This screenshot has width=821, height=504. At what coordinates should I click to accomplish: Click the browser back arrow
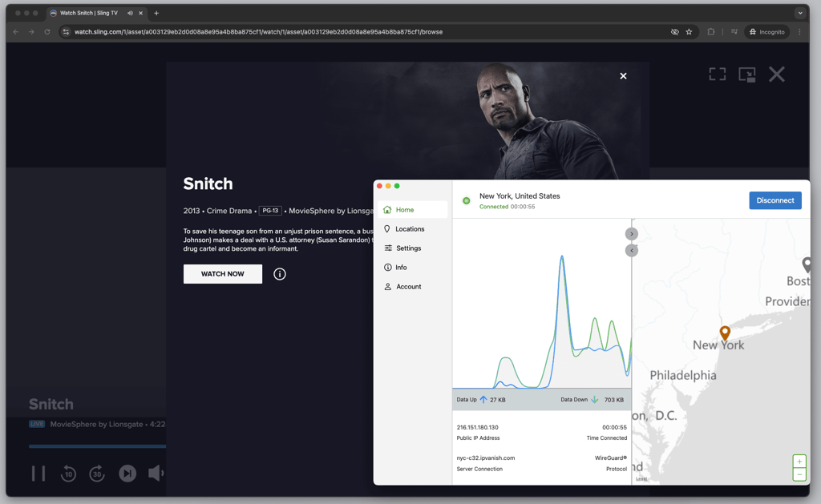click(x=16, y=32)
